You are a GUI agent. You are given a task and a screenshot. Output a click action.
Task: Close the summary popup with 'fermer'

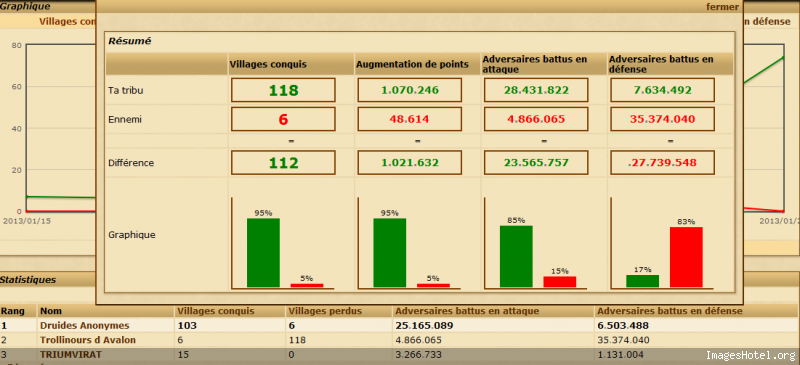click(x=722, y=7)
